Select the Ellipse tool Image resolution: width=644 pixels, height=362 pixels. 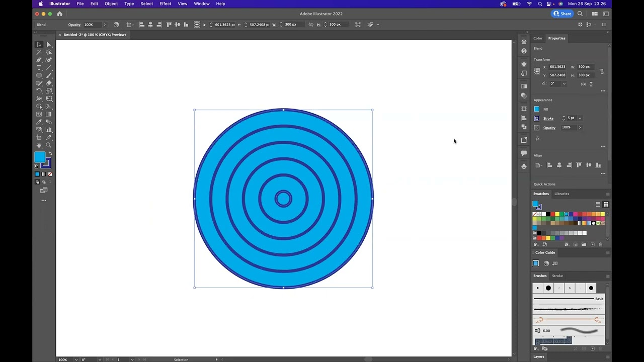(x=39, y=75)
